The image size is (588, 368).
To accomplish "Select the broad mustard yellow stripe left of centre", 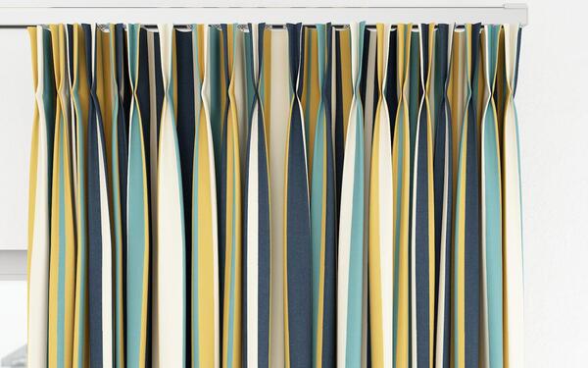I will [205, 240].
